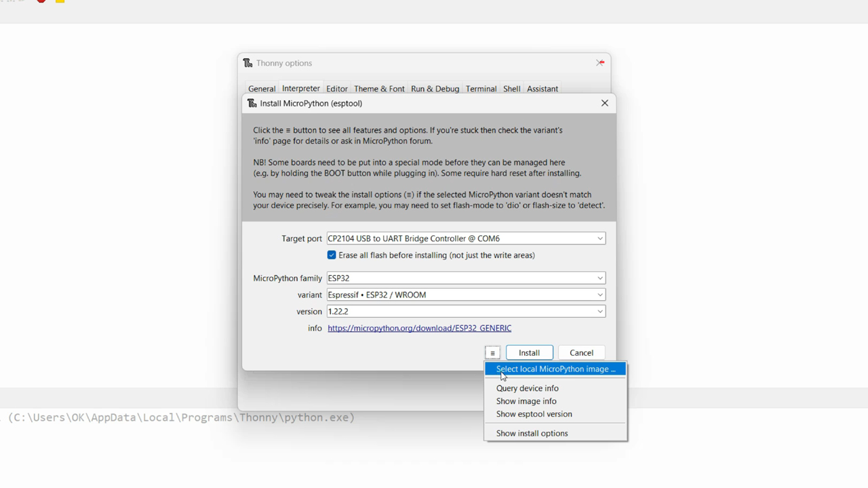Expand the Target port dropdown

(600, 239)
